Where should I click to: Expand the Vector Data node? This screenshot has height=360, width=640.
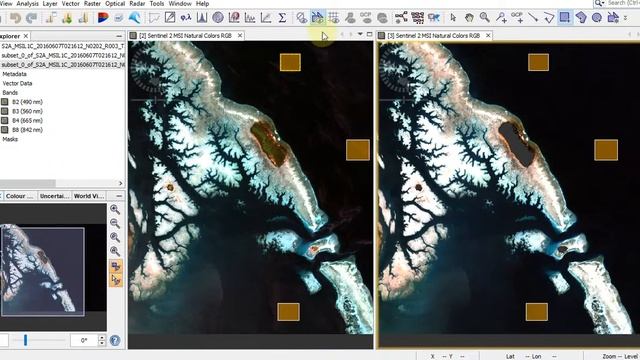(17, 83)
